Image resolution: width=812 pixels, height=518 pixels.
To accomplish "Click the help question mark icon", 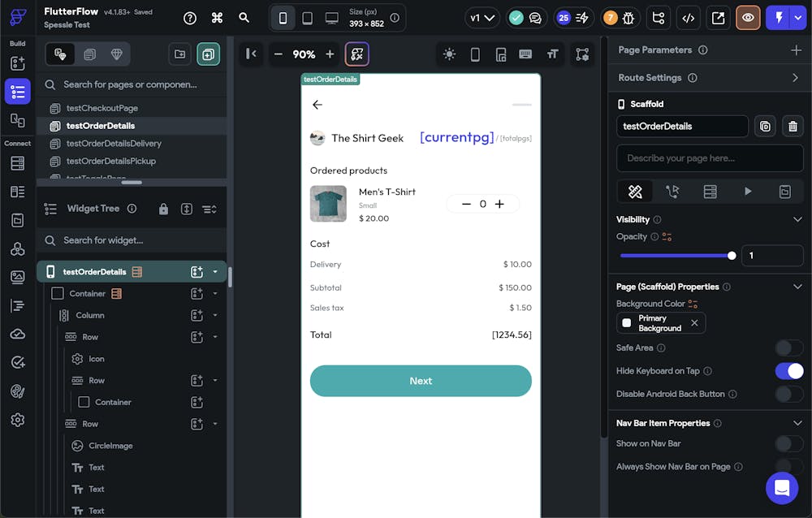I will click(x=190, y=18).
